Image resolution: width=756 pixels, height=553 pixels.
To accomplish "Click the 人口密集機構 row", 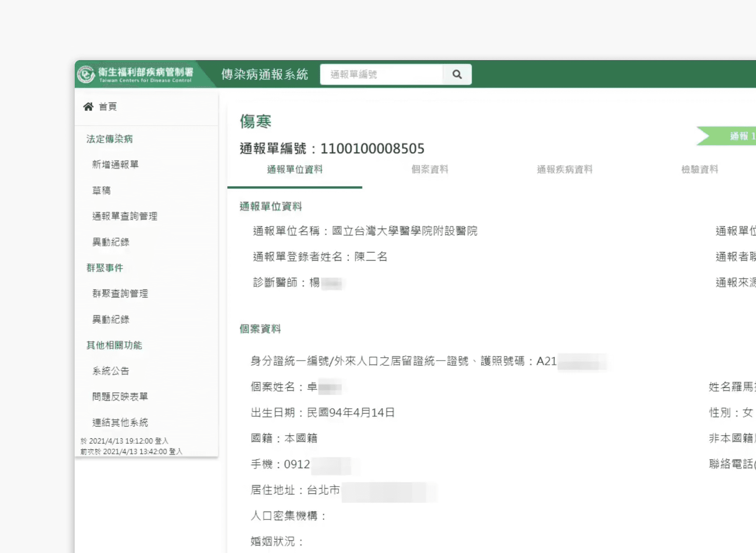I will 288,516.
